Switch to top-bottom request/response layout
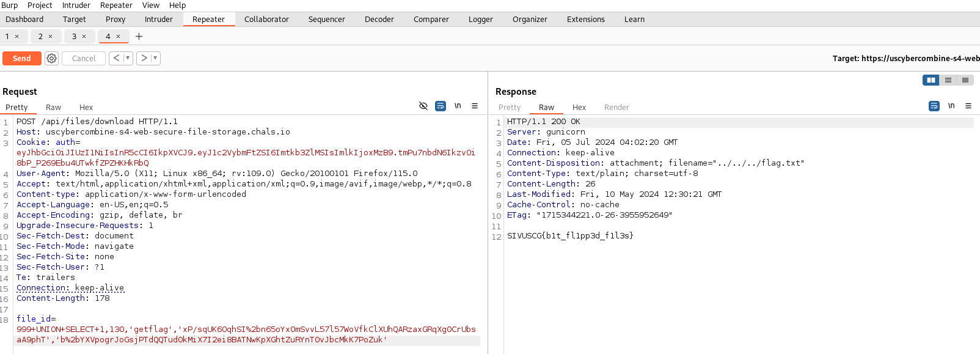The image size is (980, 354). (948, 80)
